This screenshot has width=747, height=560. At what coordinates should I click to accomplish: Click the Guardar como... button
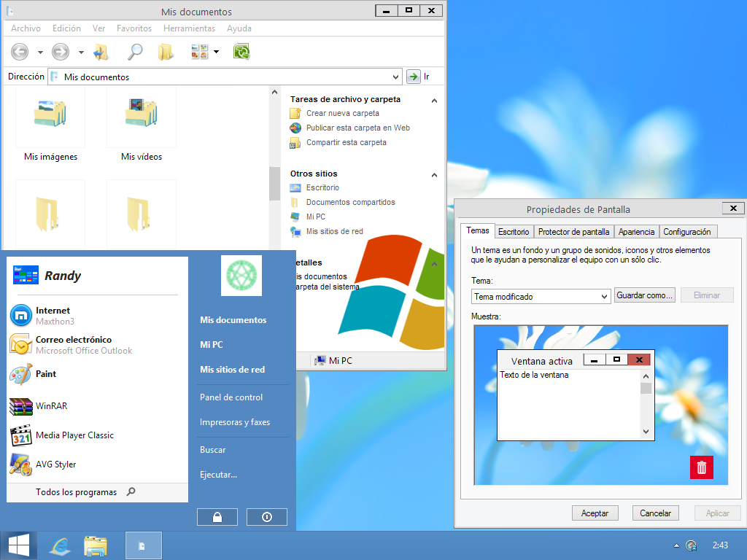[645, 295]
